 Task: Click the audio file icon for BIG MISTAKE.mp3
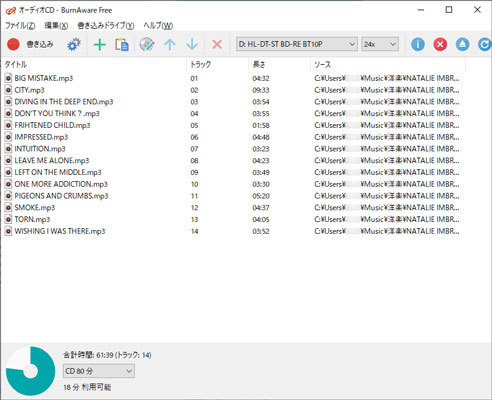tap(8, 78)
